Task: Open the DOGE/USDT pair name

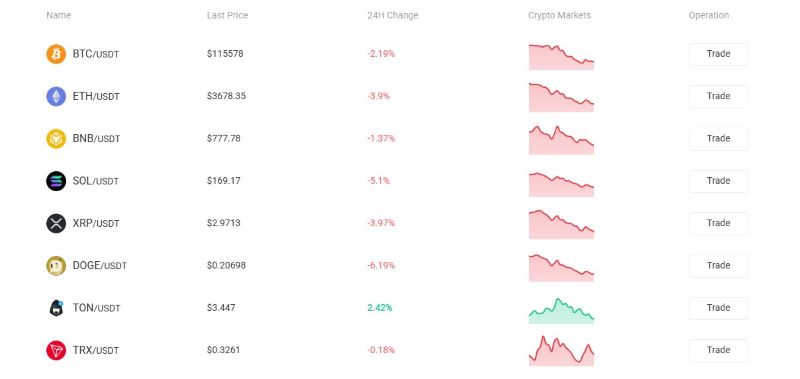Action: [99, 265]
